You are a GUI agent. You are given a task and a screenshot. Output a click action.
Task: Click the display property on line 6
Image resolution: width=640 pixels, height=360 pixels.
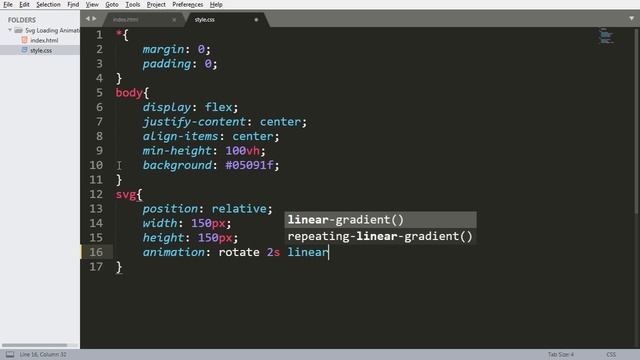point(167,107)
